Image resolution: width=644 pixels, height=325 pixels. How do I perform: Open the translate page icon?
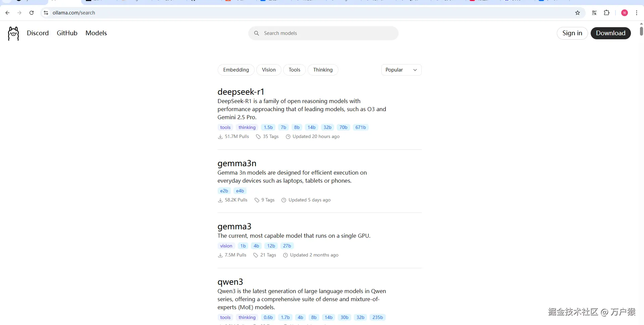point(594,13)
